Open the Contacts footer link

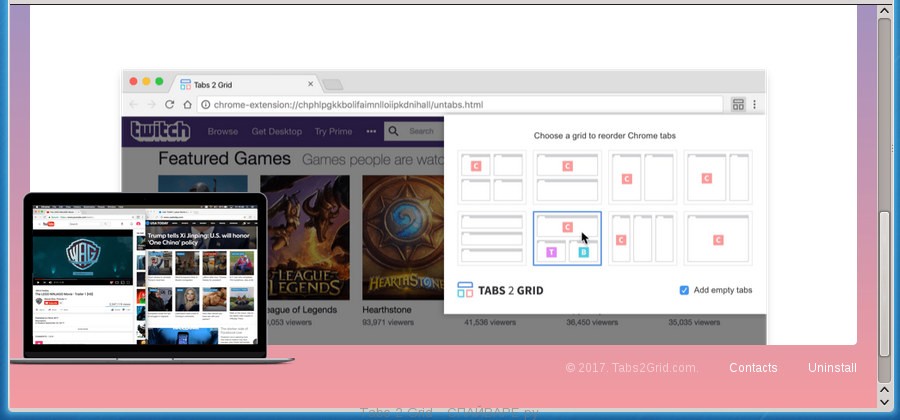point(753,368)
